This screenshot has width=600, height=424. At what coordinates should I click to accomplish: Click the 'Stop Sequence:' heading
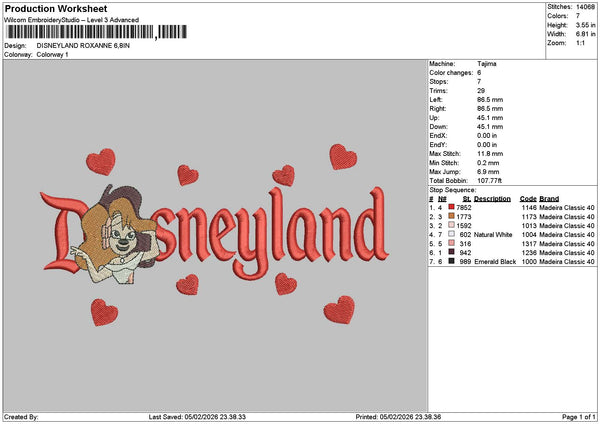click(x=453, y=190)
